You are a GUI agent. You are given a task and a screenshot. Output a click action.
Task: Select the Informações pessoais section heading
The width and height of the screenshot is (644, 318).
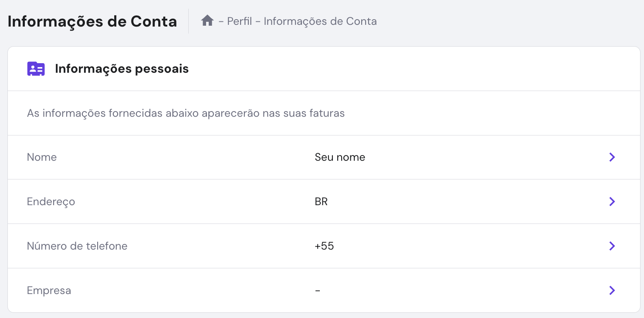pos(122,69)
